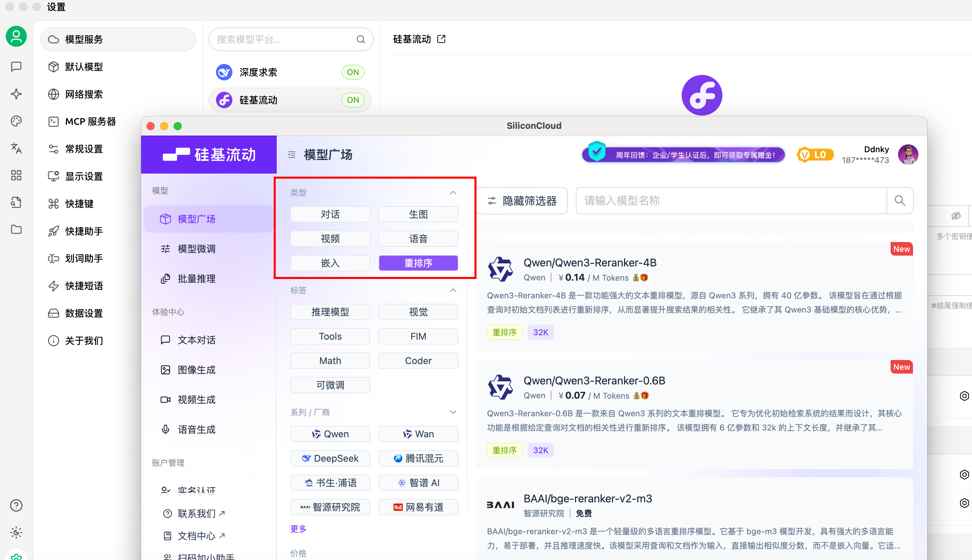This screenshot has height=560, width=972.
Task: Click the L0 level badge
Action: (815, 155)
